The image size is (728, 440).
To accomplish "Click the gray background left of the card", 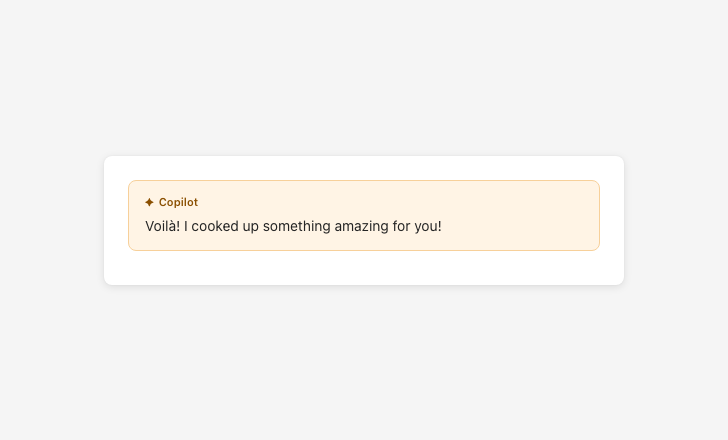I will point(52,220).
